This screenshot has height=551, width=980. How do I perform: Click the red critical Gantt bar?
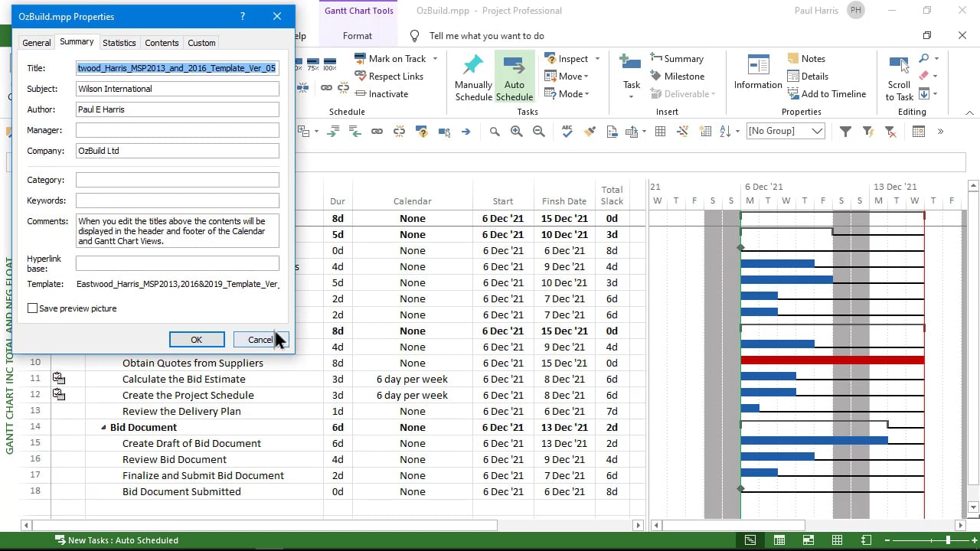pyautogui.click(x=832, y=360)
